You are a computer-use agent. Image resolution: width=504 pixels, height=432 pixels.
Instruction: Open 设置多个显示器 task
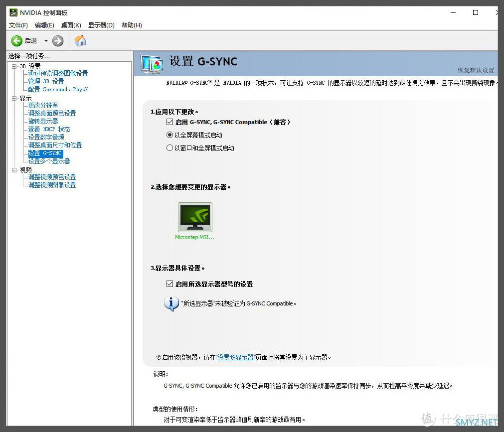(49, 161)
